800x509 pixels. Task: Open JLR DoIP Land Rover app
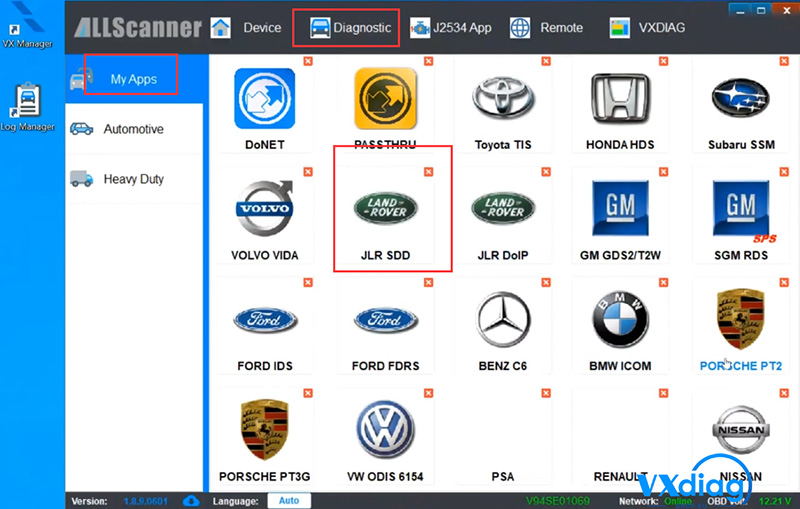click(x=503, y=208)
